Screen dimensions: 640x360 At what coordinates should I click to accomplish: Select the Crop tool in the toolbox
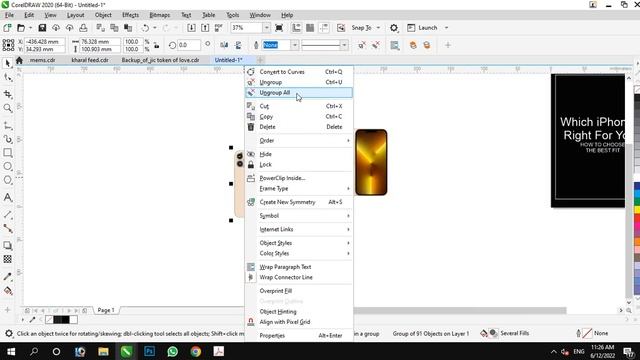point(7,94)
